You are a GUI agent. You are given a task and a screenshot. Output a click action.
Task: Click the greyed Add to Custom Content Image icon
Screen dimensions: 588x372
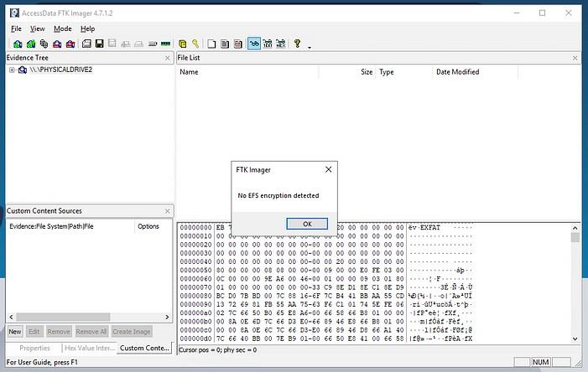tap(126, 44)
